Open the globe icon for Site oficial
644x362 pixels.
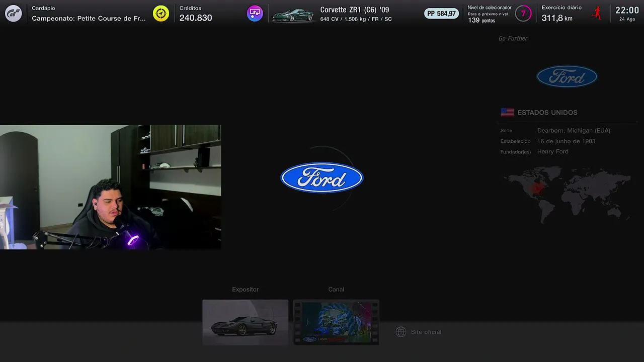401,332
